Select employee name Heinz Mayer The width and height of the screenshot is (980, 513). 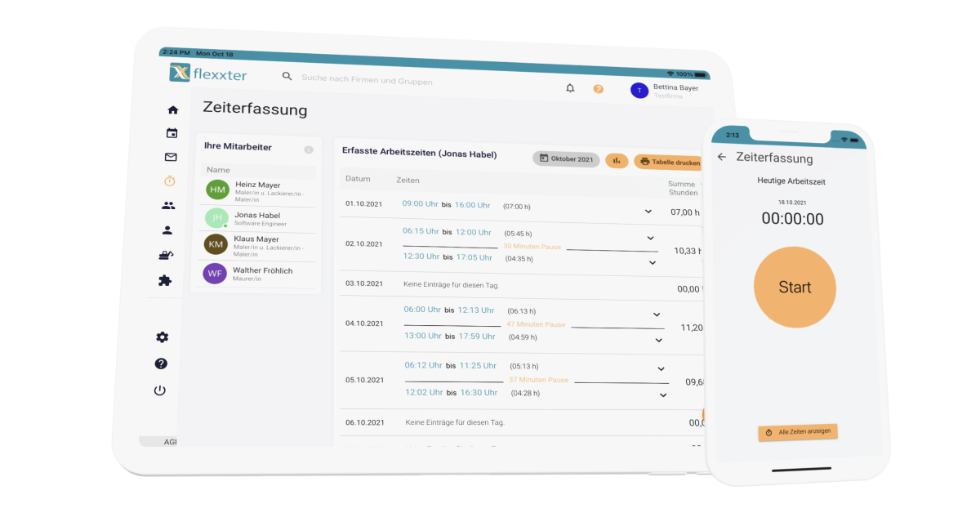tap(257, 185)
